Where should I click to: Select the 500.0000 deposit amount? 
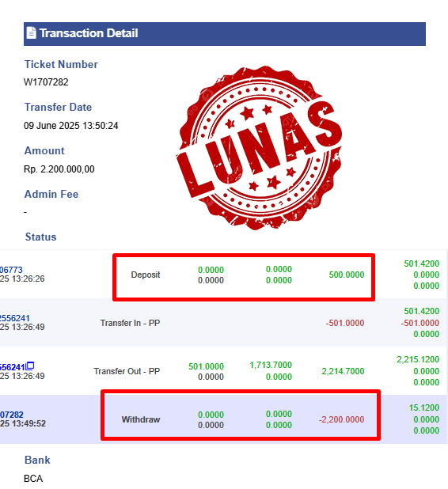click(347, 275)
